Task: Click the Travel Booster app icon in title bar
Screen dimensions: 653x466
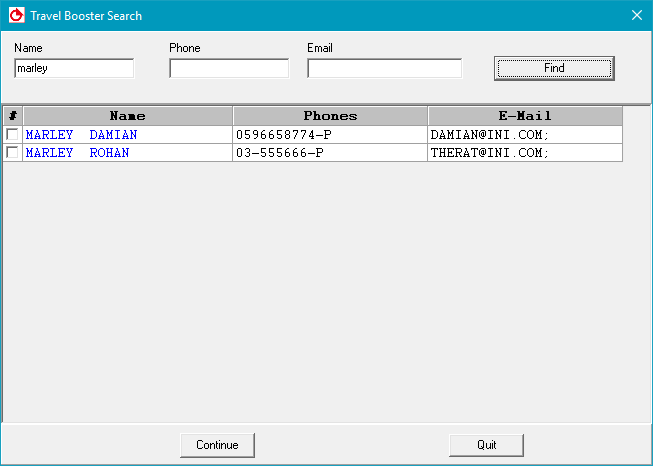Action: coord(15,15)
